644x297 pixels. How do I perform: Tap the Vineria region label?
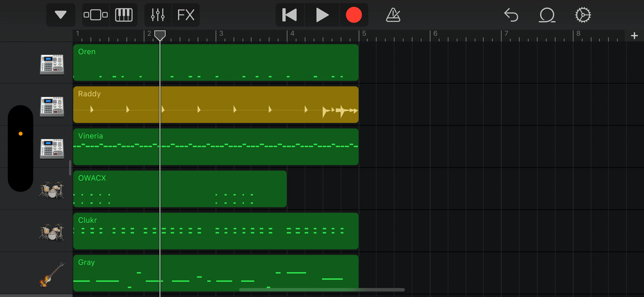tap(91, 136)
